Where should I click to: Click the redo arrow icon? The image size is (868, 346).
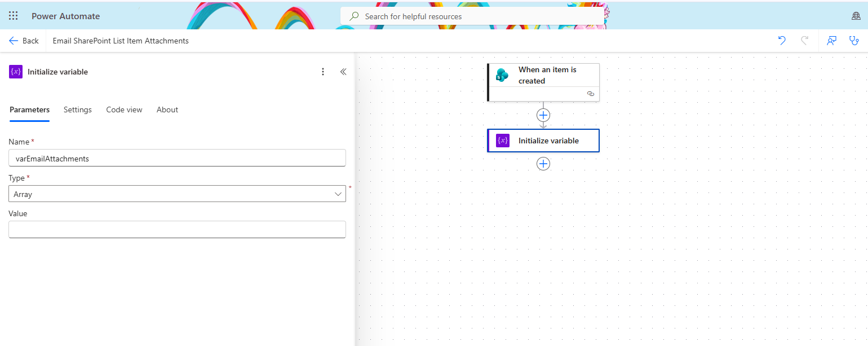coord(804,41)
